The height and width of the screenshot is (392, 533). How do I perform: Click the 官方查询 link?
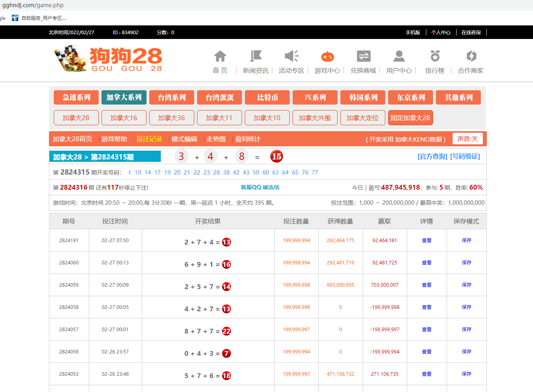tap(432, 157)
